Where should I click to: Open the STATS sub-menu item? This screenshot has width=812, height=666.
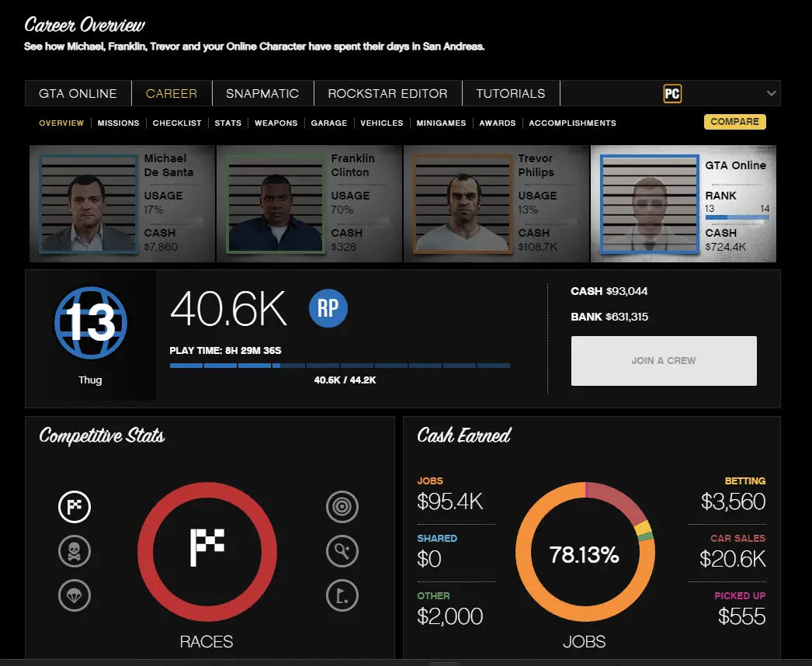[x=228, y=123]
